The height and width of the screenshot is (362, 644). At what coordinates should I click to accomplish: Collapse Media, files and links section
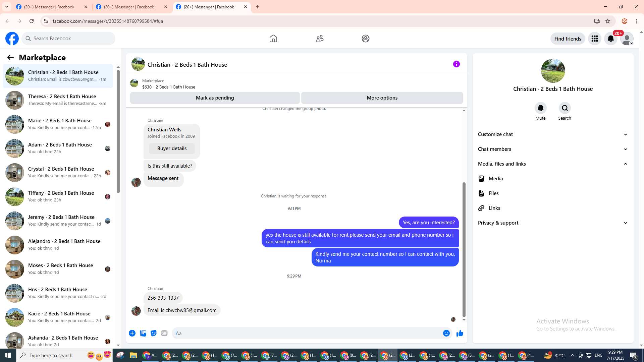[x=553, y=164]
